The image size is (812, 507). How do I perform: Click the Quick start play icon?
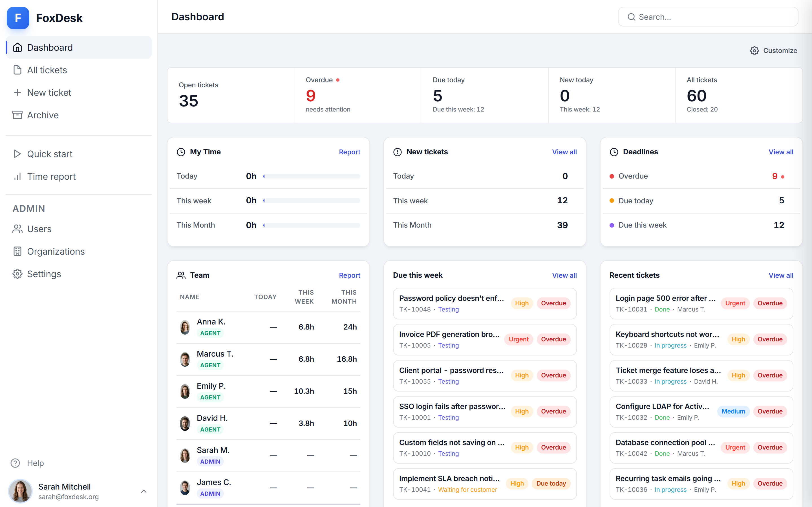coord(17,154)
